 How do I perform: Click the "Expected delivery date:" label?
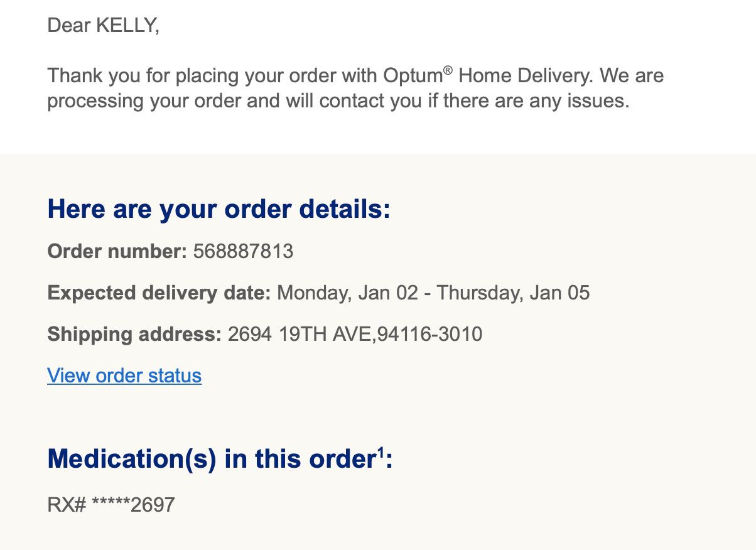point(159,293)
